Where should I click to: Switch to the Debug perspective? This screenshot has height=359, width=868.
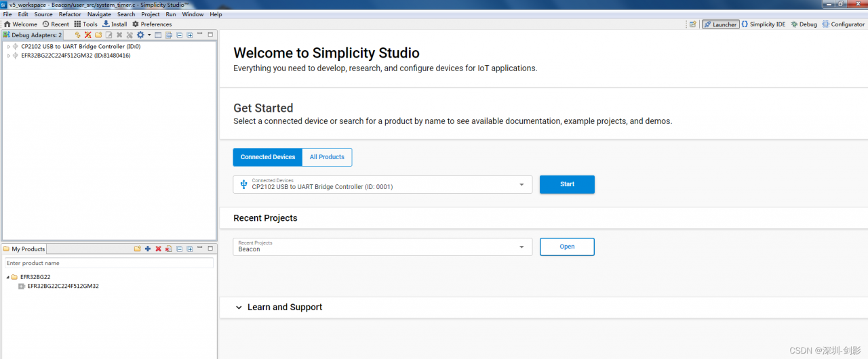tap(804, 24)
